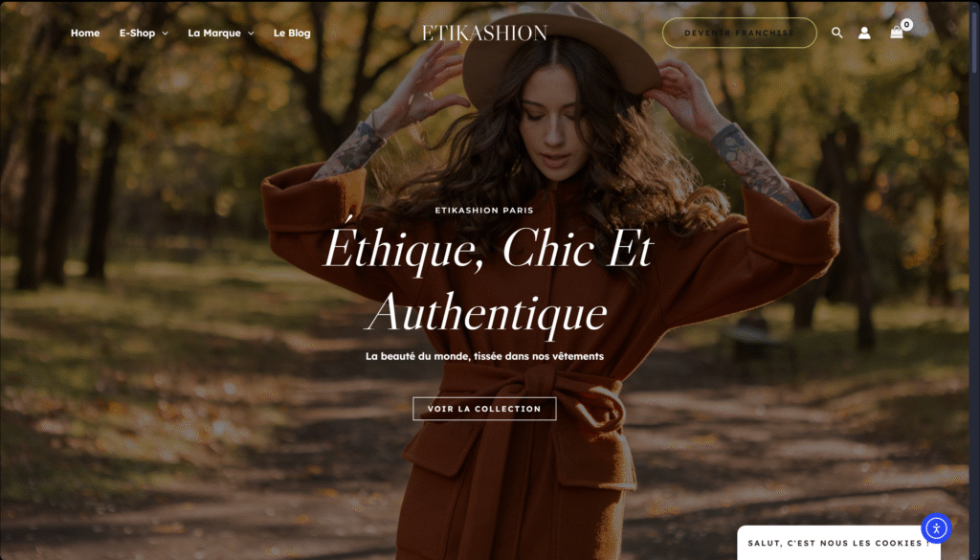Click the Voir La Collection button
The width and height of the screenshot is (980, 560).
pos(484,409)
